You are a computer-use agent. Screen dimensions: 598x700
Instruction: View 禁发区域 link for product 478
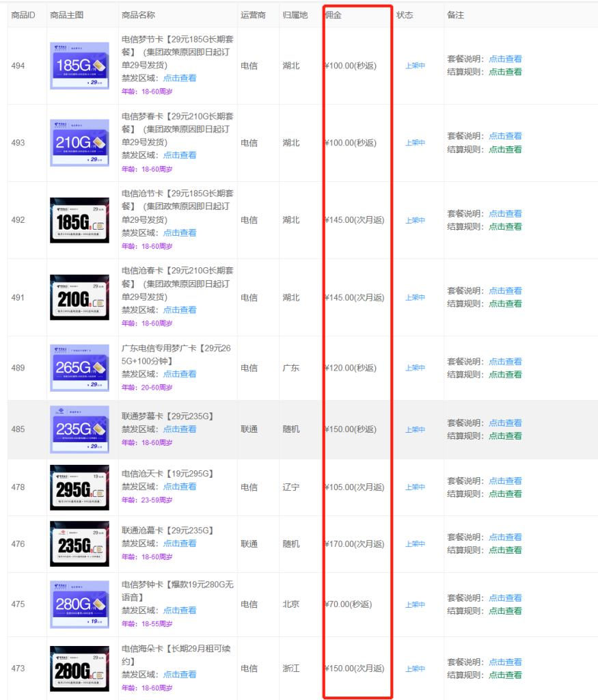point(180,487)
